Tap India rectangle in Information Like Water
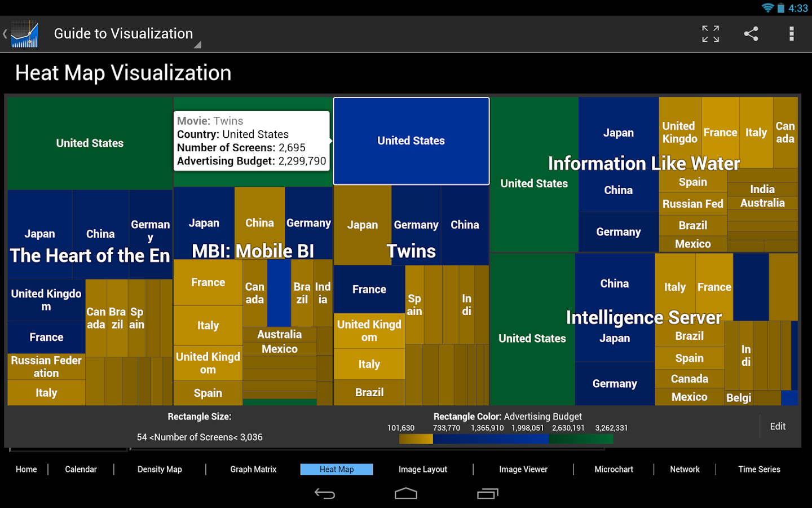Screen dimensions: 812x508 [x=762, y=189]
